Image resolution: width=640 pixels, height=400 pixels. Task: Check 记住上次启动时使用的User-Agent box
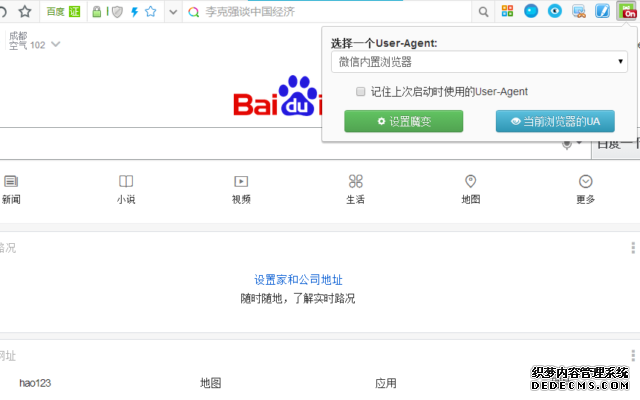(360, 91)
